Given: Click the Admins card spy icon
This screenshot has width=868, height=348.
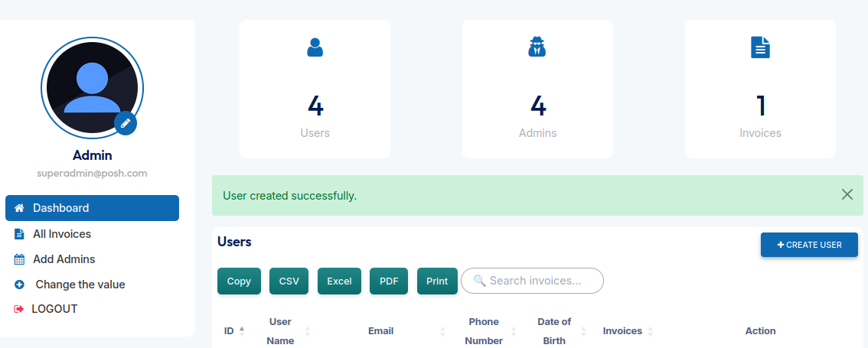Looking at the screenshot, I should (x=537, y=47).
